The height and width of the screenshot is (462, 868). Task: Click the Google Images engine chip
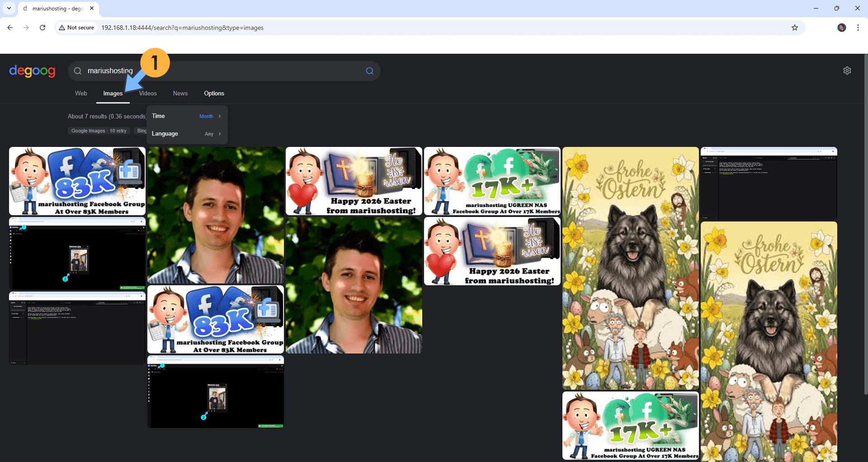[x=99, y=131]
